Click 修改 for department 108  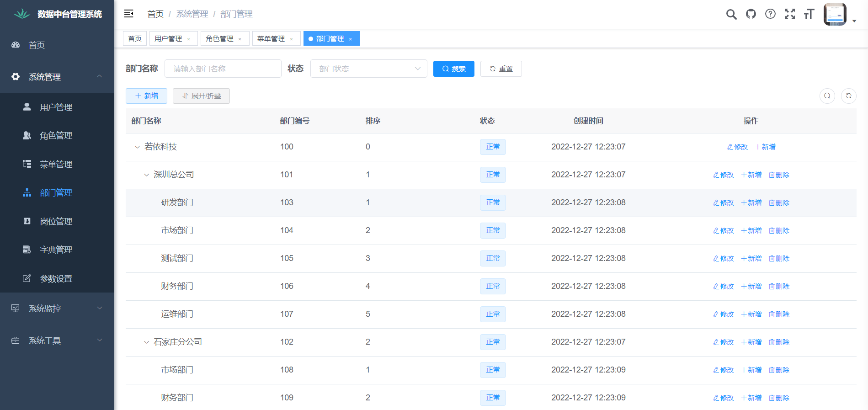724,370
